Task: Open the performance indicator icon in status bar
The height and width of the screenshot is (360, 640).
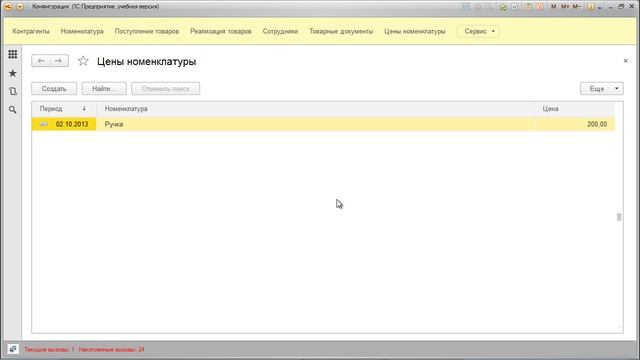Action: pyautogui.click(x=13, y=349)
